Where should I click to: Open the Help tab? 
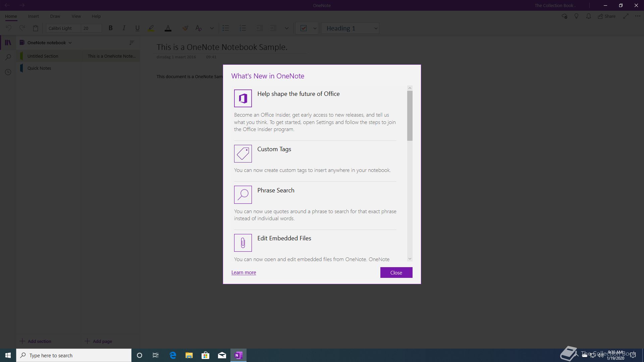96,16
